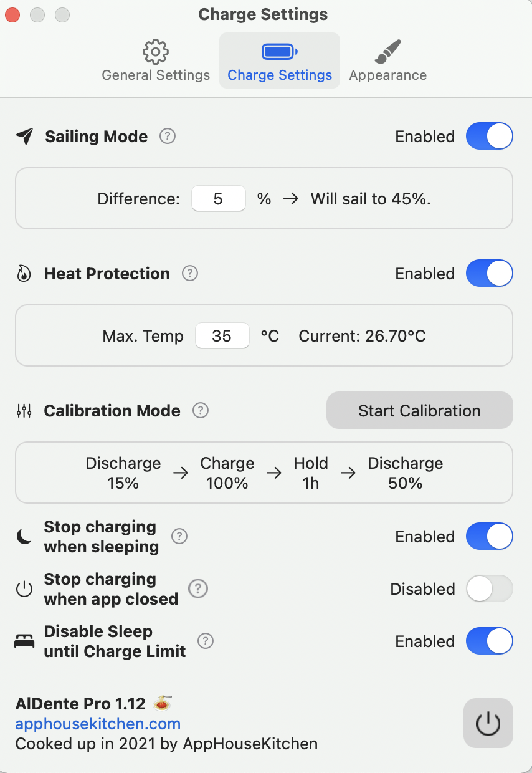Switch to the General Settings tab
The height and width of the screenshot is (773, 532).
click(156, 61)
